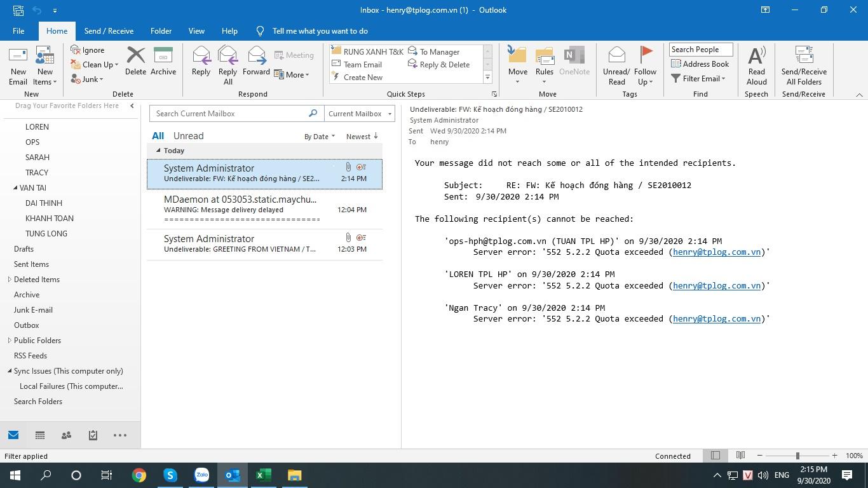868x488 pixels.
Task: Forward the selected email
Action: pos(256,62)
